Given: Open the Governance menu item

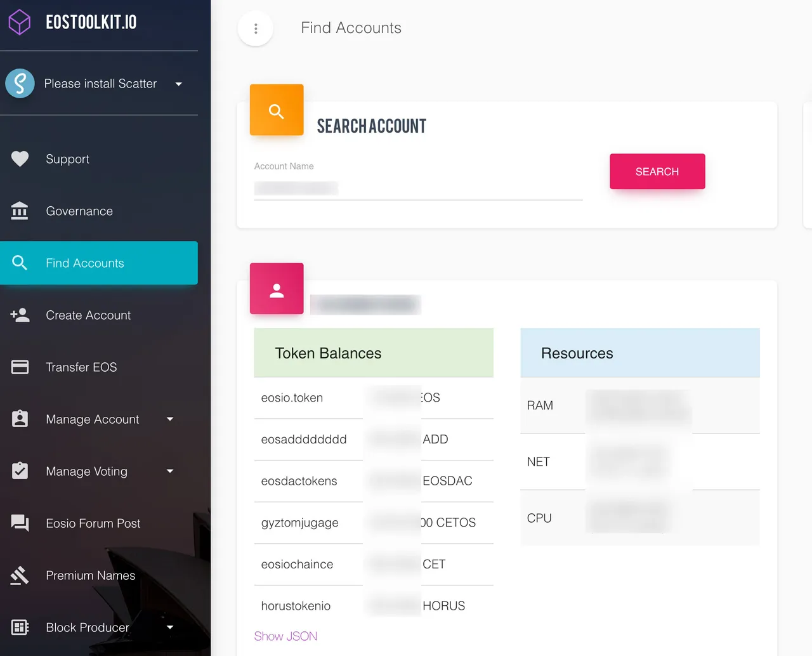Looking at the screenshot, I should [x=99, y=211].
